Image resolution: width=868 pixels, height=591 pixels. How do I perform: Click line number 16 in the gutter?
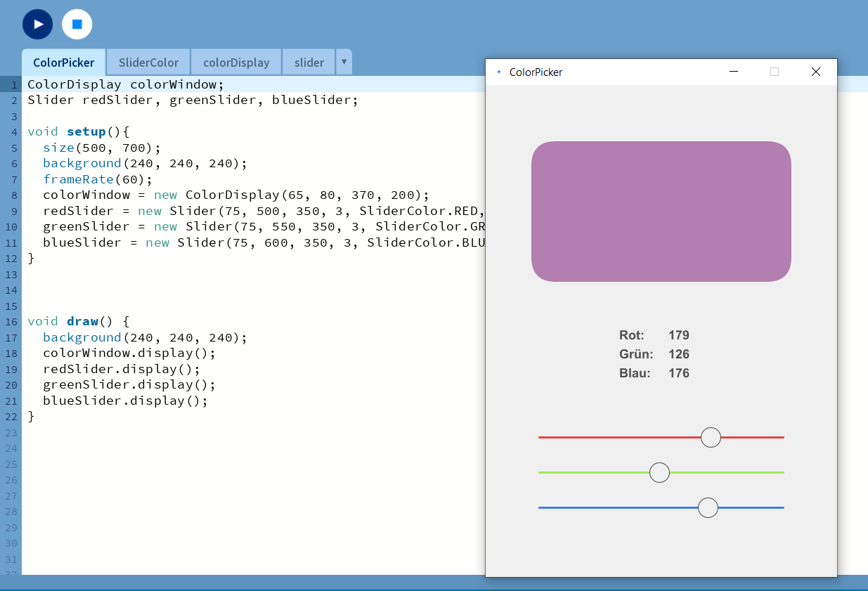point(11,321)
